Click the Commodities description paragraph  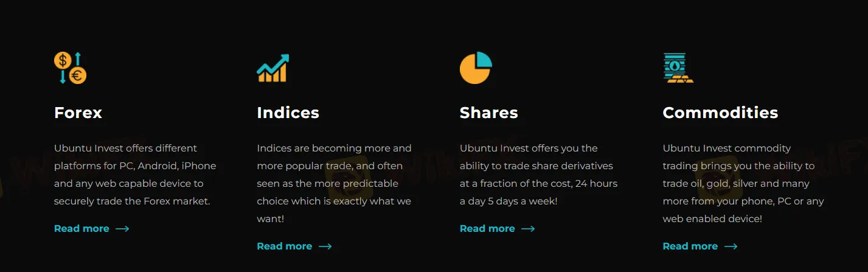743,183
